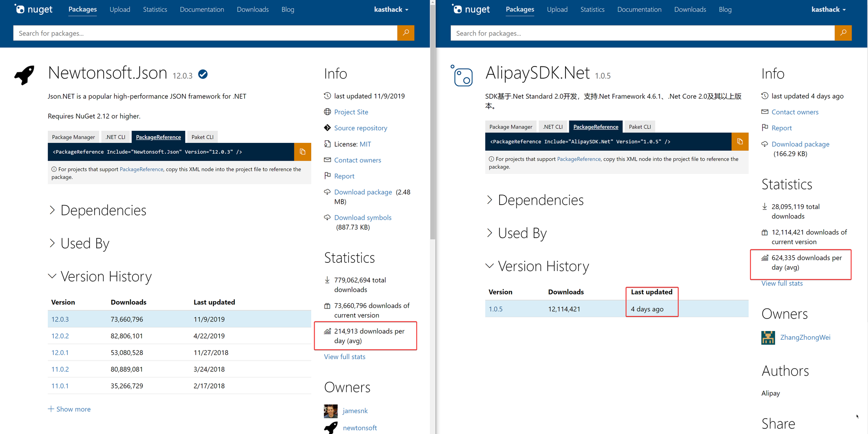The width and height of the screenshot is (868, 434).
Task: Open Blog menu in left window
Action: (288, 10)
